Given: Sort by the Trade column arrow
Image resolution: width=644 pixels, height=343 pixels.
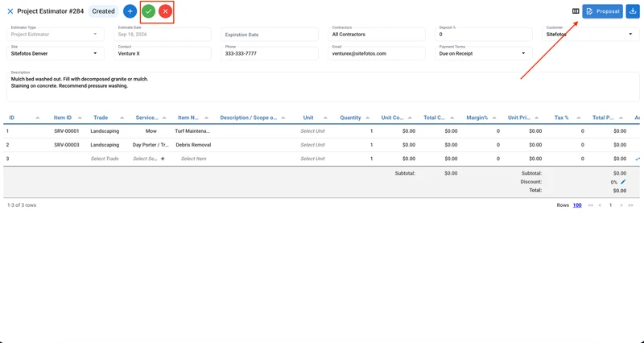Looking at the screenshot, I should point(122,118).
